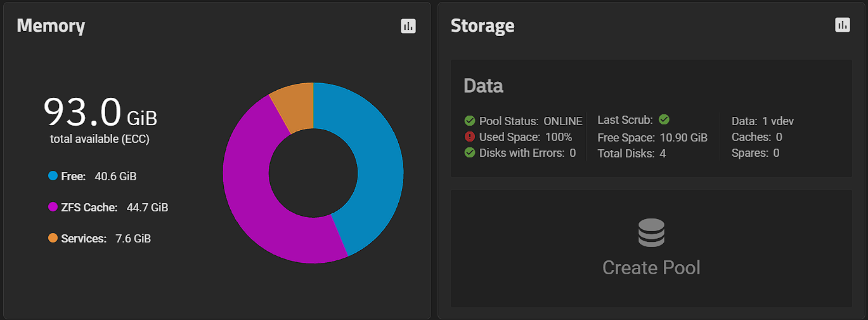This screenshot has width=868, height=320.
Task: Click red warning icon beside Used Space
Action: pos(470,137)
